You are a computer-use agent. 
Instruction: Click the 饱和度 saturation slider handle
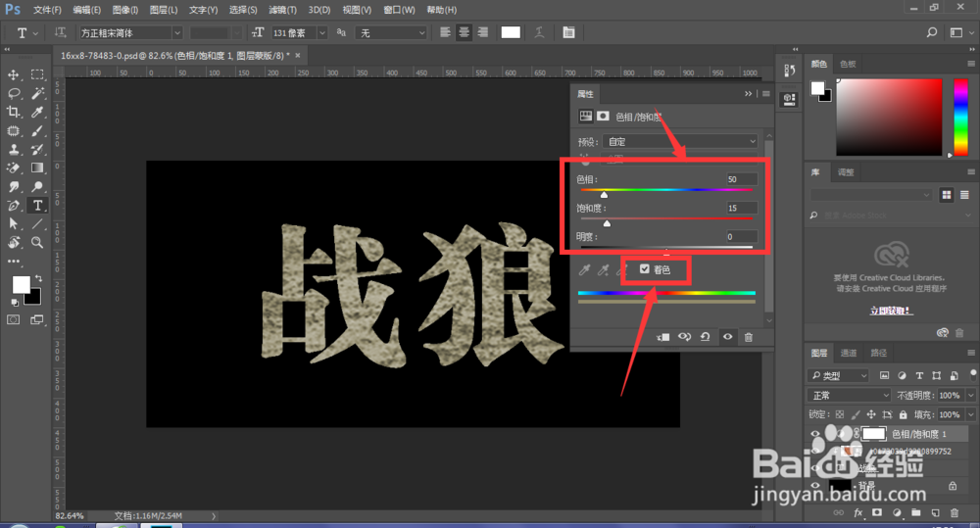(x=607, y=223)
